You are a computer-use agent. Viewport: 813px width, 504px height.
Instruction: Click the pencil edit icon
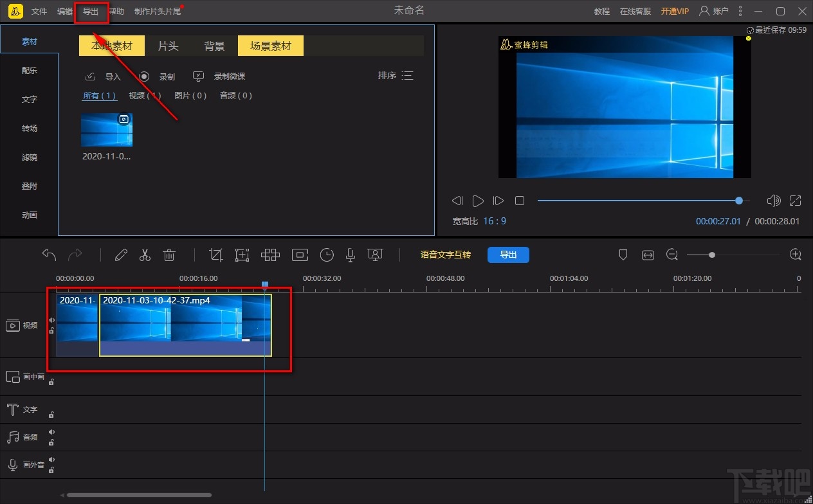pyautogui.click(x=121, y=255)
